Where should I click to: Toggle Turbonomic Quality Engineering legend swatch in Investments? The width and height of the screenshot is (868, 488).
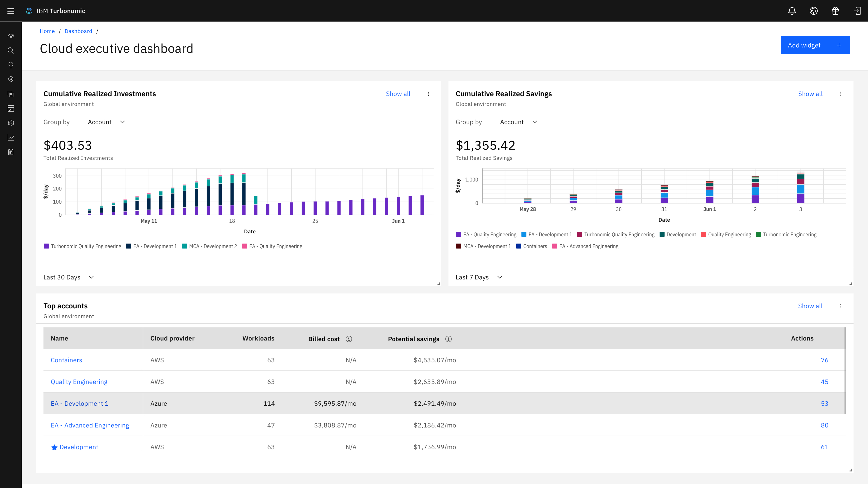(47, 246)
